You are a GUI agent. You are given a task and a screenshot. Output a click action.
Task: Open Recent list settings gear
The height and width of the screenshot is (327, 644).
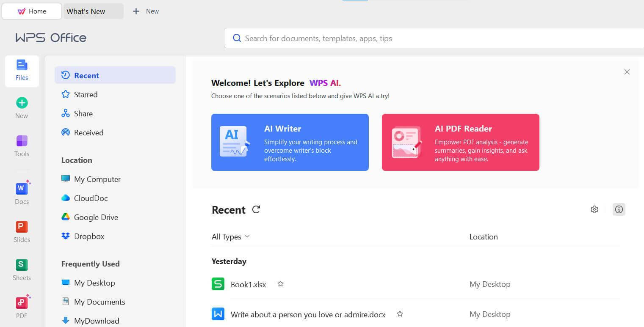(x=594, y=209)
